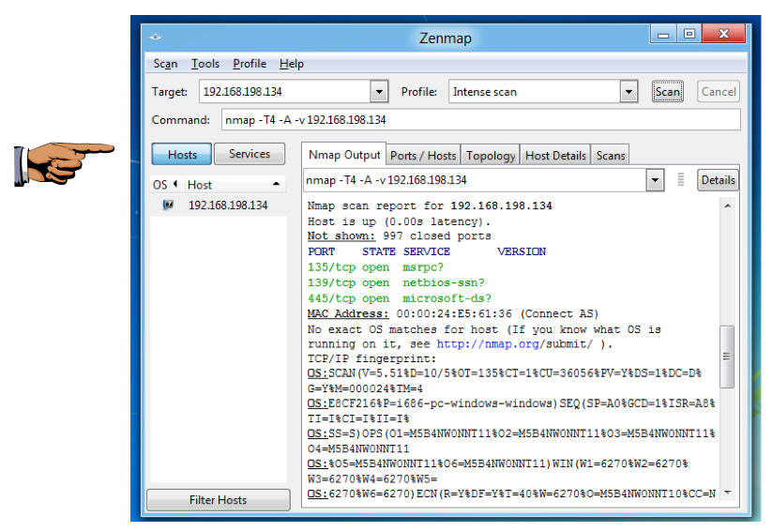Click the 'MAC Address:' line in output
The width and height of the screenshot is (772, 532).
click(x=453, y=313)
